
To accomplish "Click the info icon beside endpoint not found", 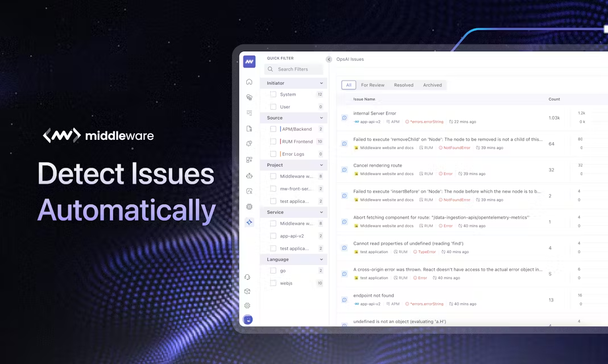I will pos(344,300).
